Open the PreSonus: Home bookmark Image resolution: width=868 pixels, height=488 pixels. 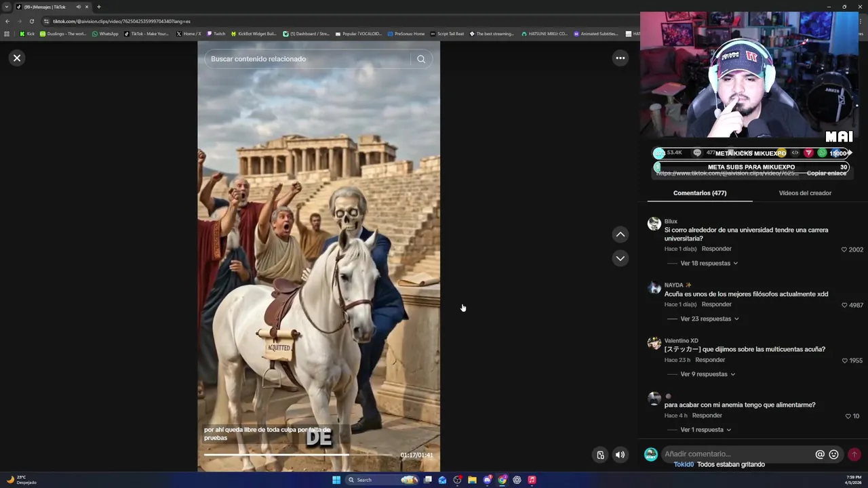[x=406, y=34]
